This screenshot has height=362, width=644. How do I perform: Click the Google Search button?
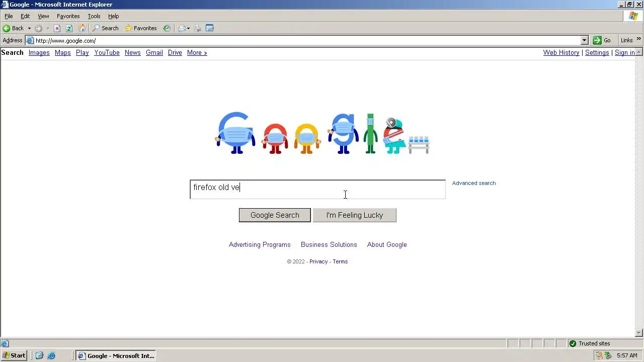coord(275,215)
